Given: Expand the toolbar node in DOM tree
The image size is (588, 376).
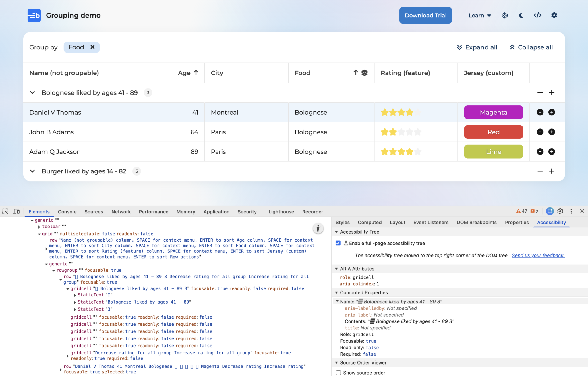Looking at the screenshot, I should 39,227.
